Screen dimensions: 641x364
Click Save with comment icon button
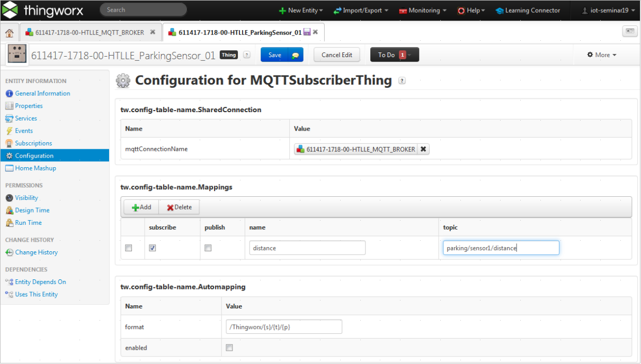coord(296,55)
